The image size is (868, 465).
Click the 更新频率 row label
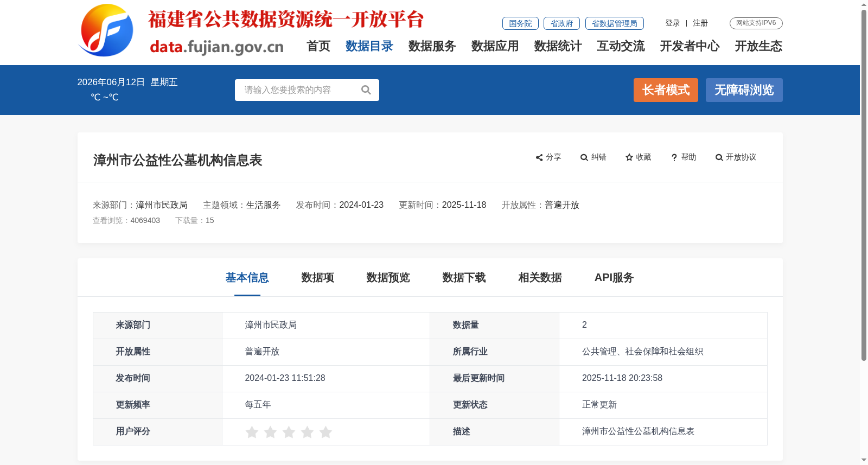pos(133,405)
